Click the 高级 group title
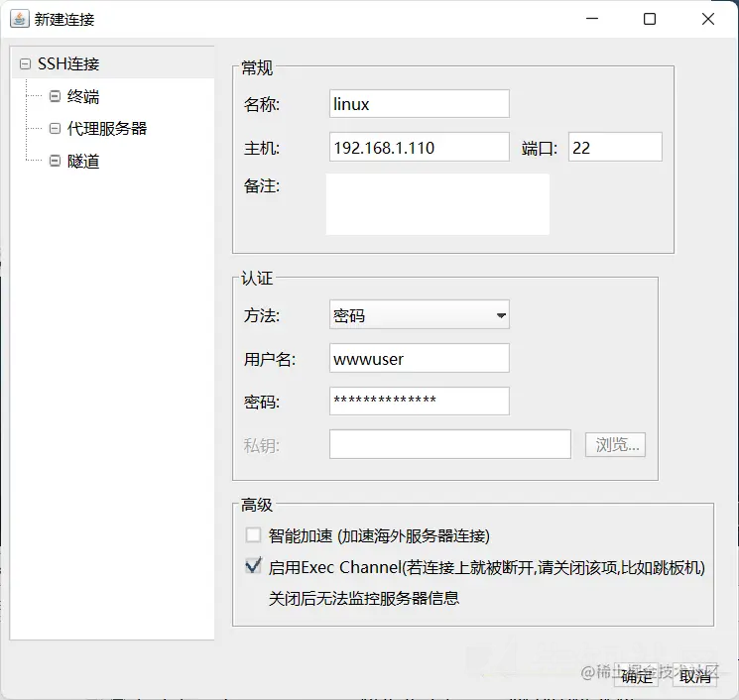The width and height of the screenshot is (739, 700). (x=257, y=505)
